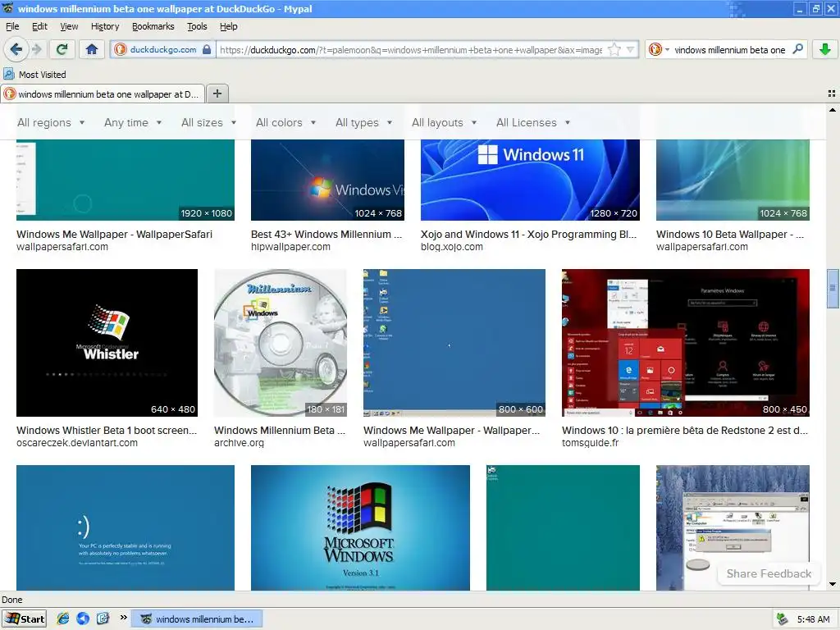This screenshot has height=630, width=840.
Task: Open the Windows Vista 1024 × 768 thumbnail
Action: point(327,180)
